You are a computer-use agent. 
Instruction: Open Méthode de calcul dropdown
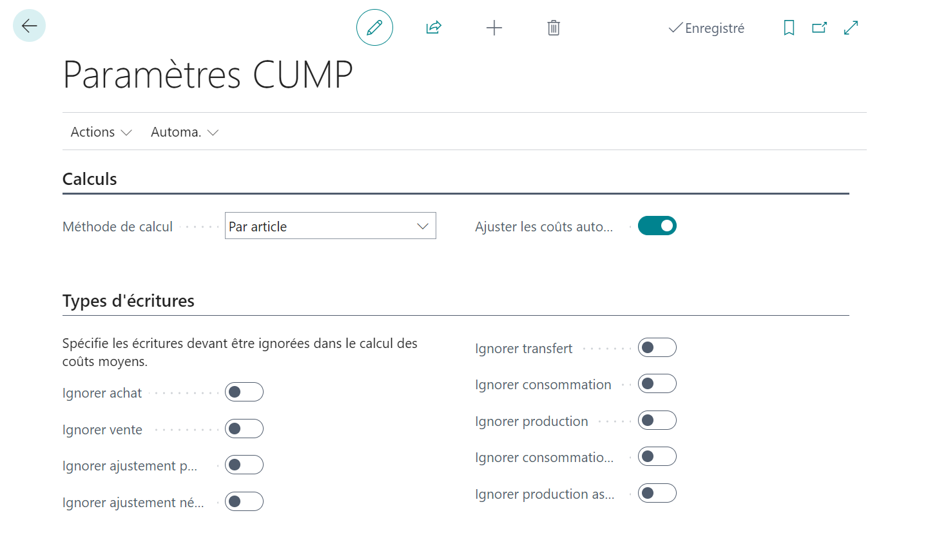(x=331, y=226)
